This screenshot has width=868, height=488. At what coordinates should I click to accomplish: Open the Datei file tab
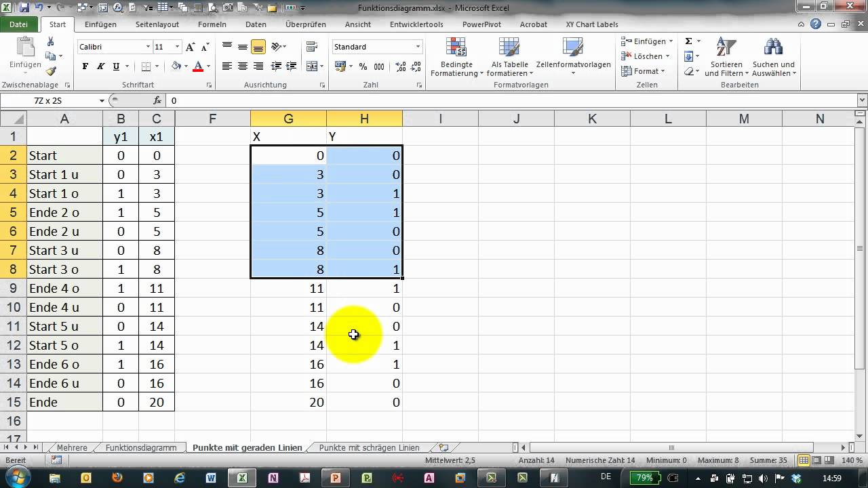pyautogui.click(x=19, y=24)
